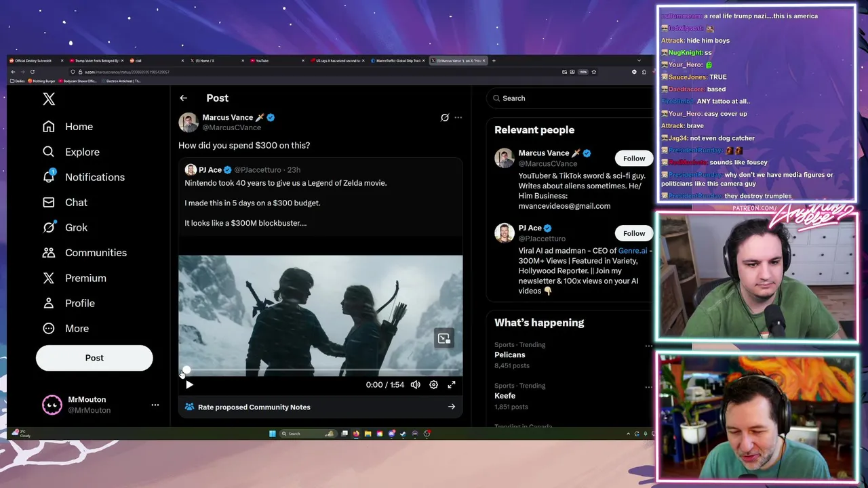Open Nothing Burger bookmark

42,81
